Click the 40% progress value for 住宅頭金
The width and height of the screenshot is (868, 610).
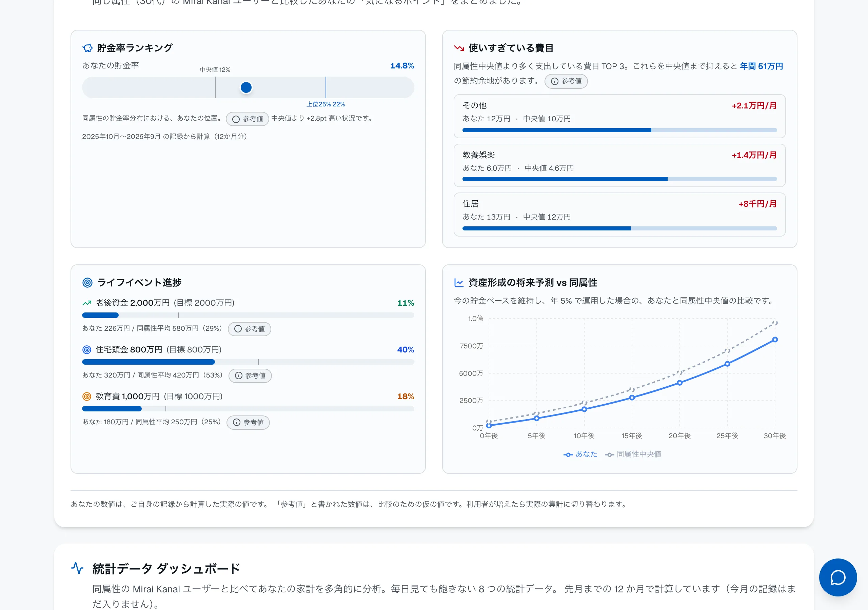(x=406, y=350)
